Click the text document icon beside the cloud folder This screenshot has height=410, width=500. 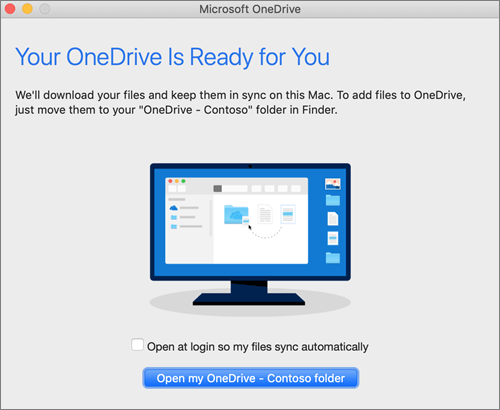click(265, 214)
